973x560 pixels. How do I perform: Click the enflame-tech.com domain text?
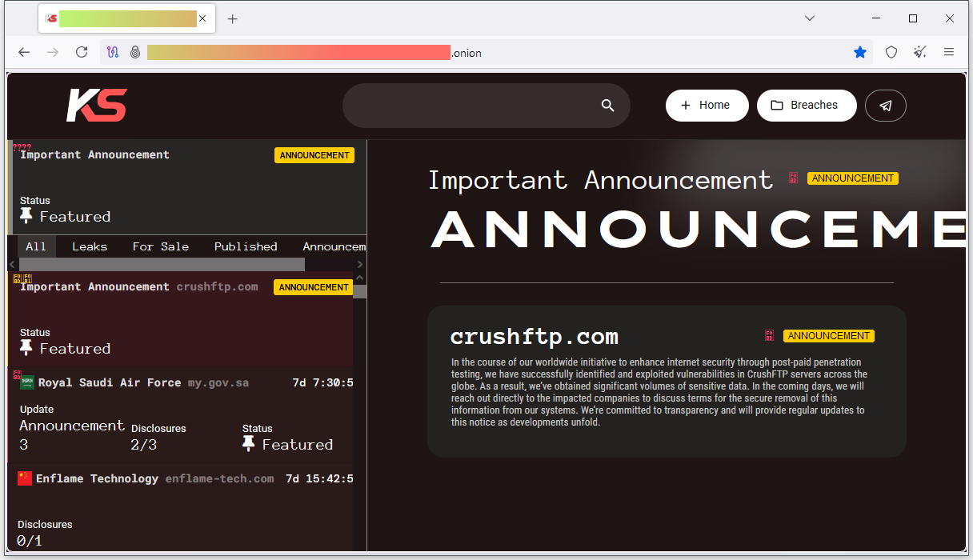click(x=219, y=478)
